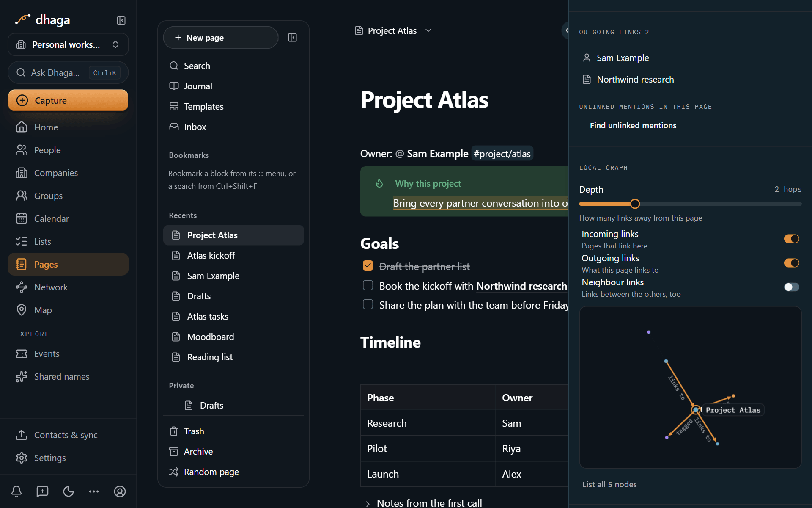
Task: Open Network in the sidebar
Action: tap(68, 287)
